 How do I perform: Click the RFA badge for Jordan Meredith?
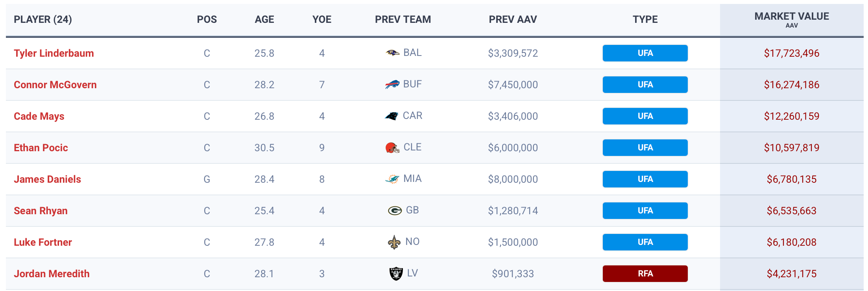click(x=645, y=274)
